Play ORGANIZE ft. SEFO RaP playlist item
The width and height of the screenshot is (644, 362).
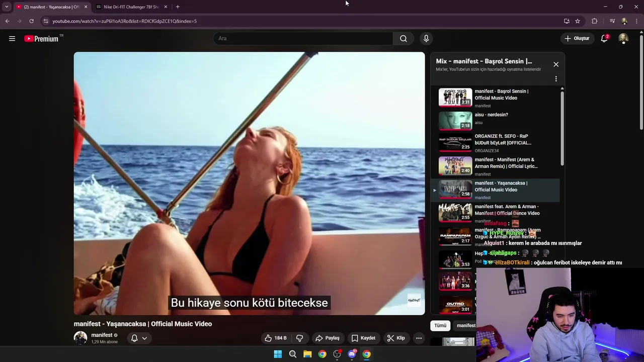click(496, 144)
